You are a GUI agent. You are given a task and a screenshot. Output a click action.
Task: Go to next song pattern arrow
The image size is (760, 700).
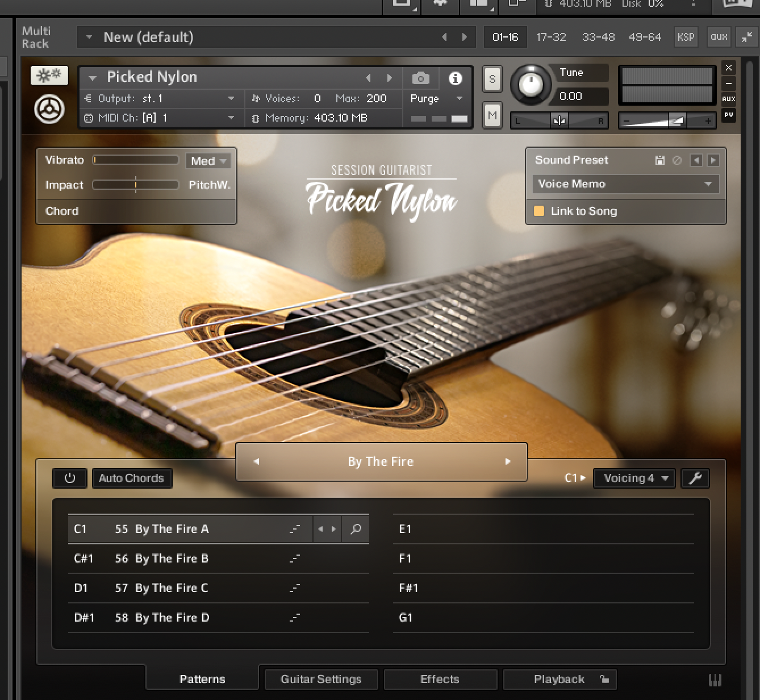508,461
